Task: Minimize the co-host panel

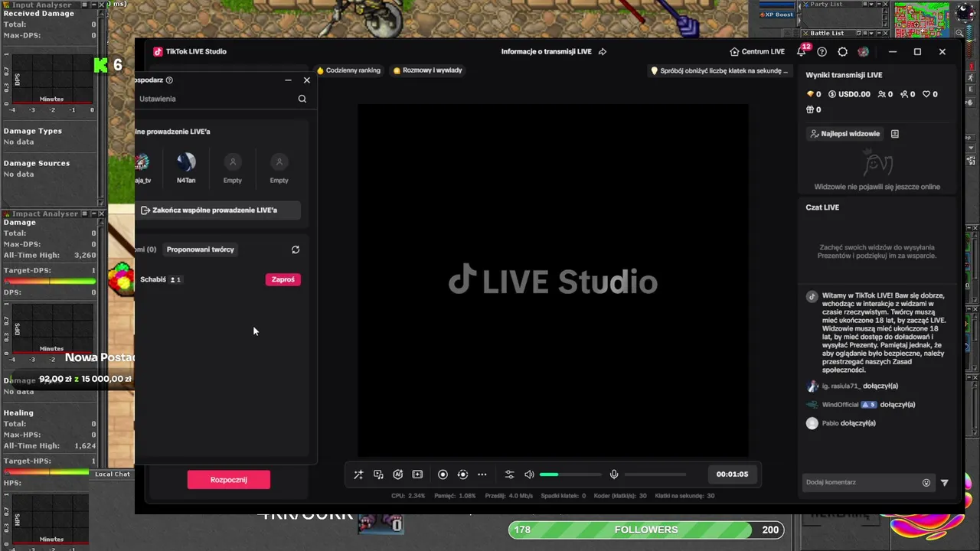Action: 288,80
